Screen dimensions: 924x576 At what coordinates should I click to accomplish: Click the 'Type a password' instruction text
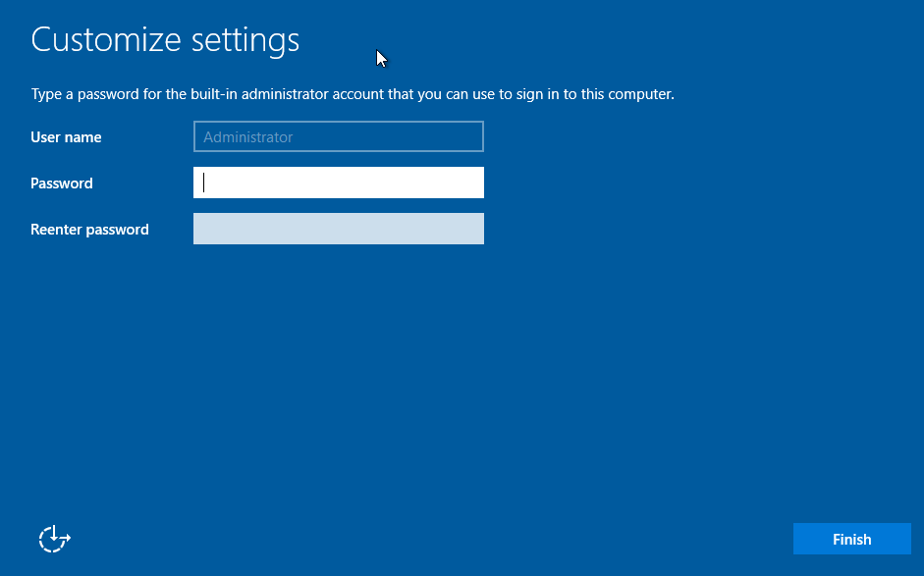pyautogui.click(x=353, y=94)
